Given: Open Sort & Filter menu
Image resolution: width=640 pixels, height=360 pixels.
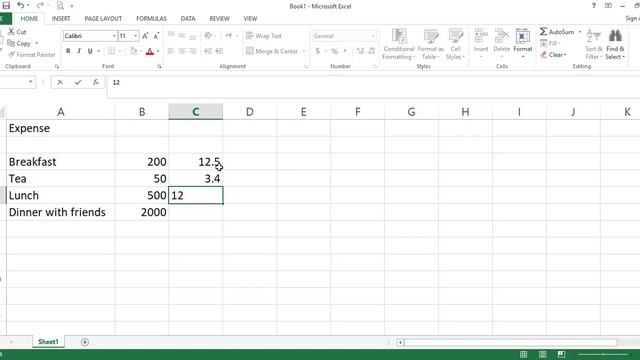Looking at the screenshot, I should (x=593, y=44).
